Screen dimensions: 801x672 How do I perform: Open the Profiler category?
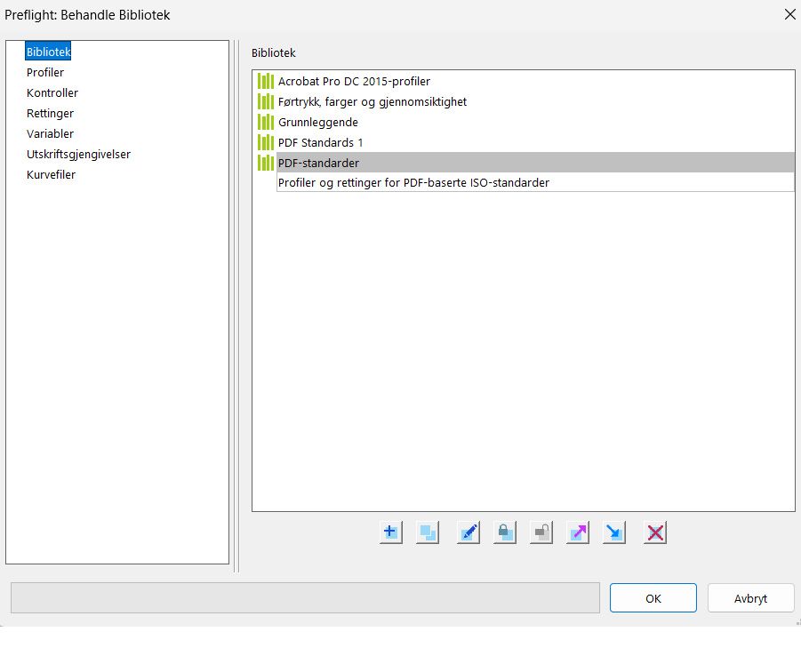tap(45, 73)
